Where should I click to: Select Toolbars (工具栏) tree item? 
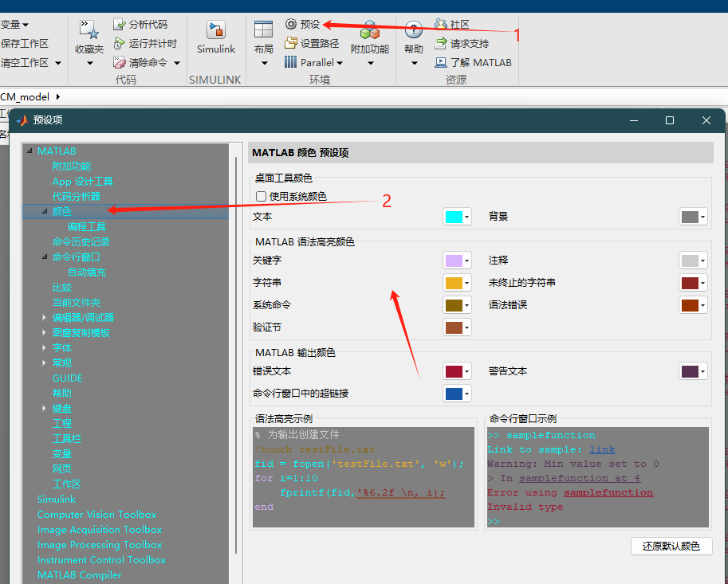coord(67,438)
